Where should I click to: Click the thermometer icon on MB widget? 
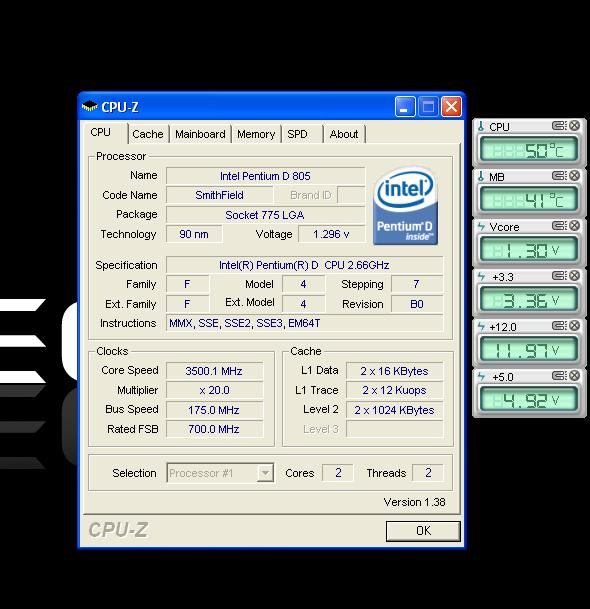point(481,176)
